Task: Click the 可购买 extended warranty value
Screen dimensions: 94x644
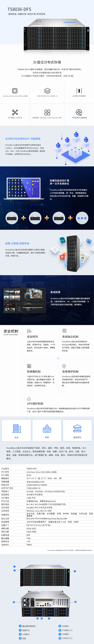Action: pyautogui.click(x=29, y=545)
